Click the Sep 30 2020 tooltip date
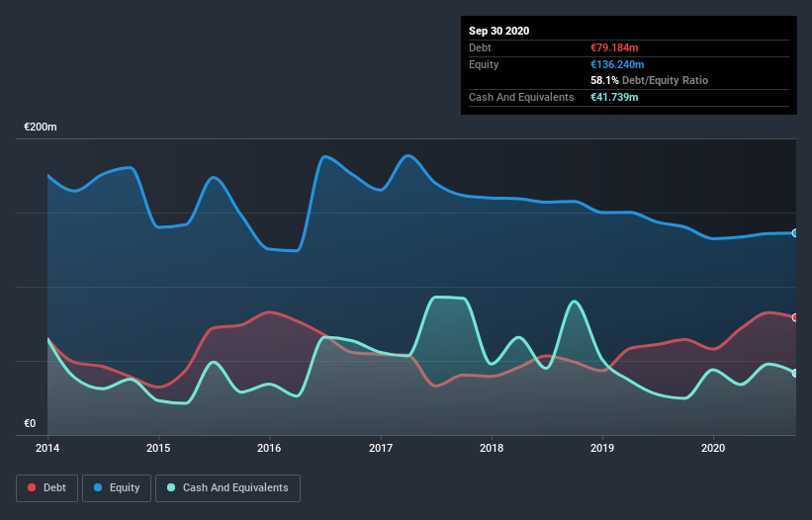 pos(499,31)
